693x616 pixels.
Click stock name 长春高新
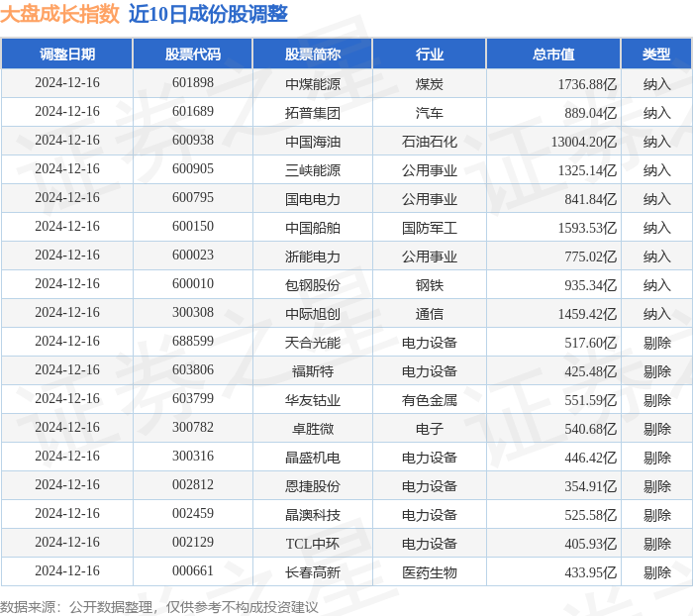click(x=313, y=572)
